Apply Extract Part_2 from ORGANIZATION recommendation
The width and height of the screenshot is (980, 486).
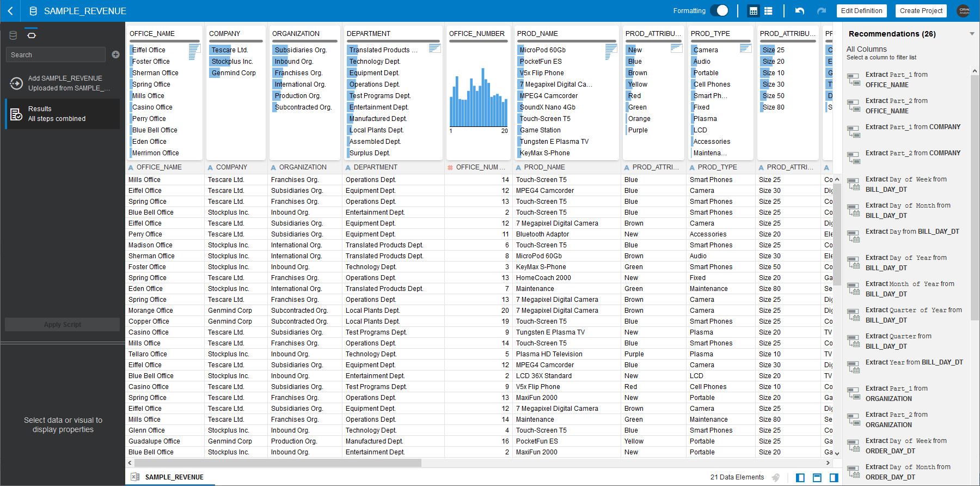coord(897,420)
